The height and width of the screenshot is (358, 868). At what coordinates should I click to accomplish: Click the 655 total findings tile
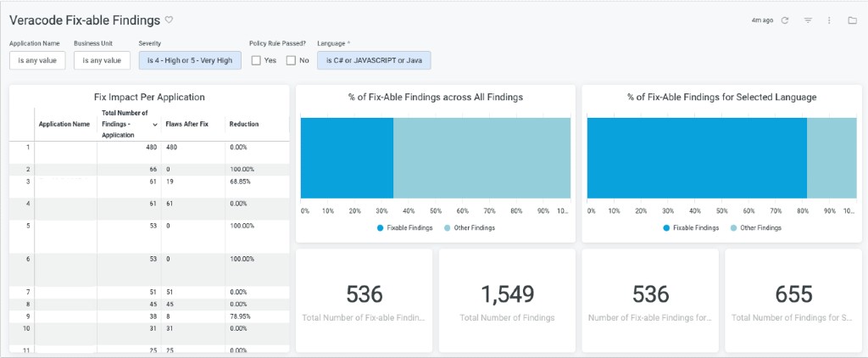(793, 300)
